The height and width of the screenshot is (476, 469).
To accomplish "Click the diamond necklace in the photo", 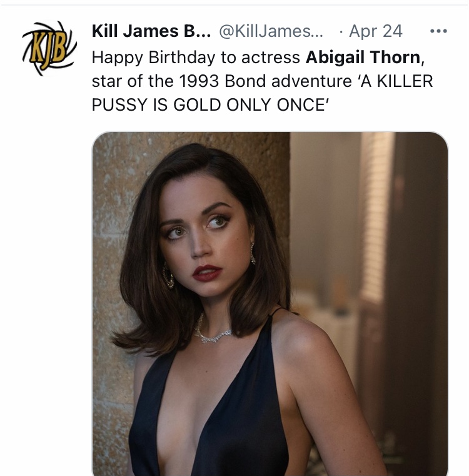I will point(213,332).
